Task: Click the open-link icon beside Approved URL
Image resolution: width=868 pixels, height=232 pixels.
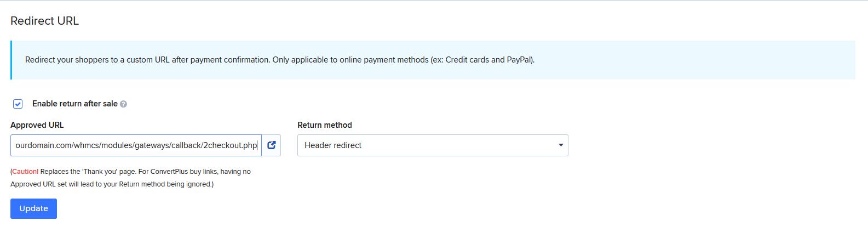Action: pos(271,145)
